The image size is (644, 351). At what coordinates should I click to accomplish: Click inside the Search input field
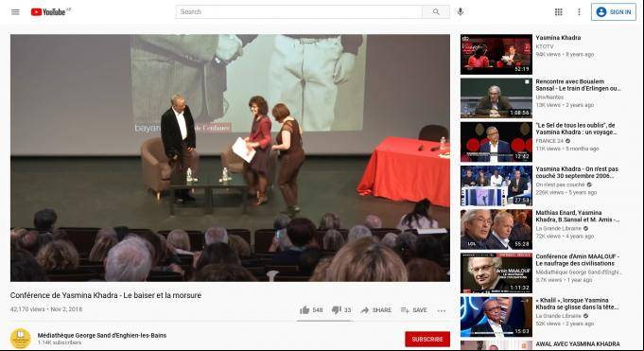[299, 12]
